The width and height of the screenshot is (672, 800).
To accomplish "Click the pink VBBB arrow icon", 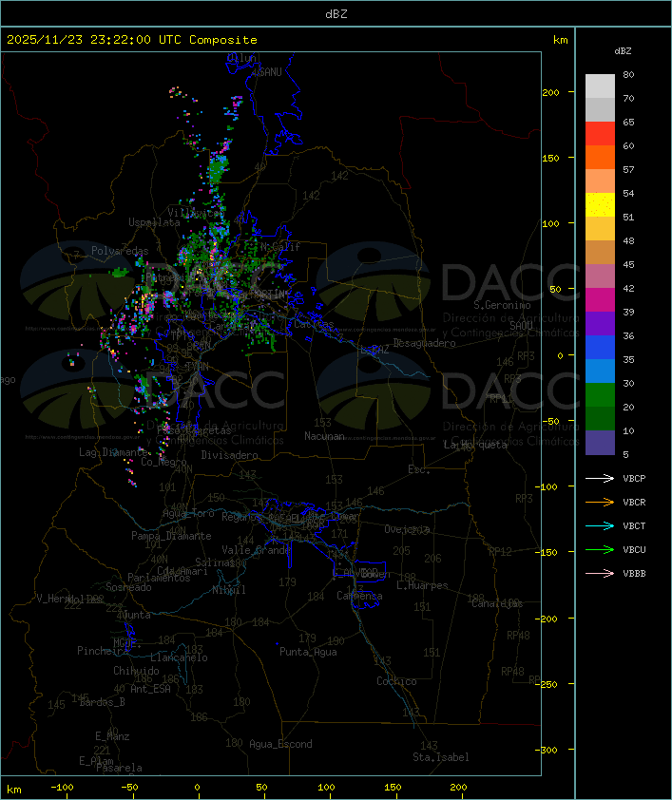I will point(600,574).
